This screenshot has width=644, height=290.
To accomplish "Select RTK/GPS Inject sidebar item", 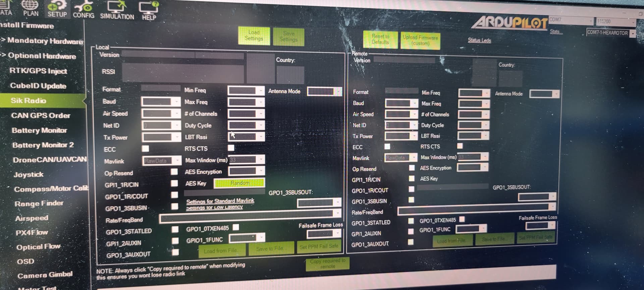I will point(38,71).
